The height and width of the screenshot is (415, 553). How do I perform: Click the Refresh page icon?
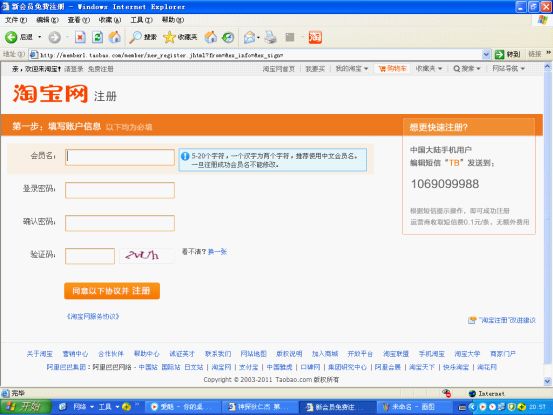click(97, 37)
